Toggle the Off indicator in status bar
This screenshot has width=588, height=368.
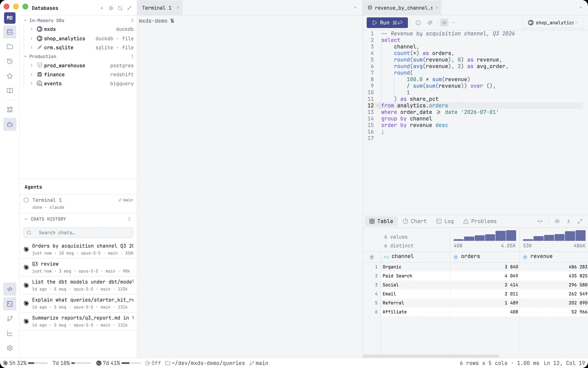(x=153, y=363)
